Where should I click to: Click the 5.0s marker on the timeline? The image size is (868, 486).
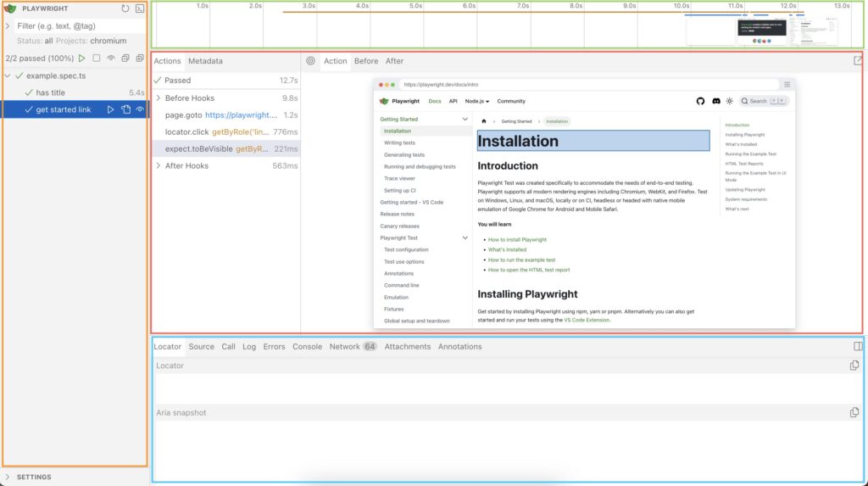tap(415, 6)
